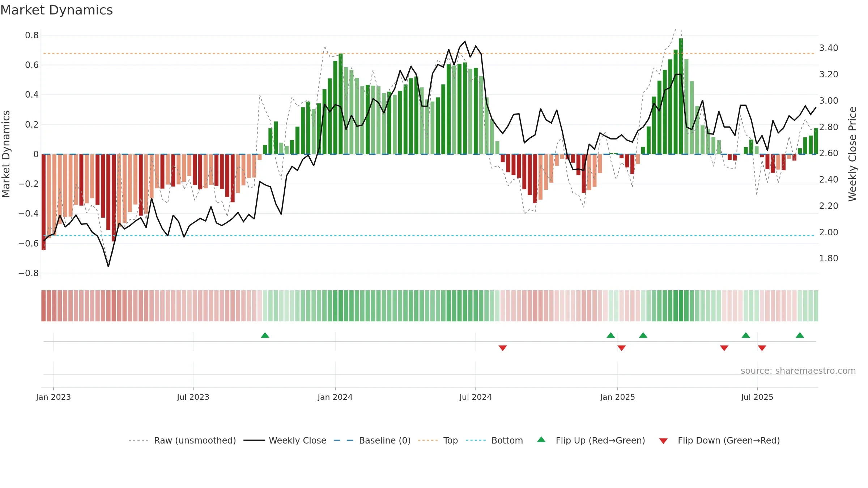Toggle the Flip Down (Green→Red) legend entry

tap(719, 440)
